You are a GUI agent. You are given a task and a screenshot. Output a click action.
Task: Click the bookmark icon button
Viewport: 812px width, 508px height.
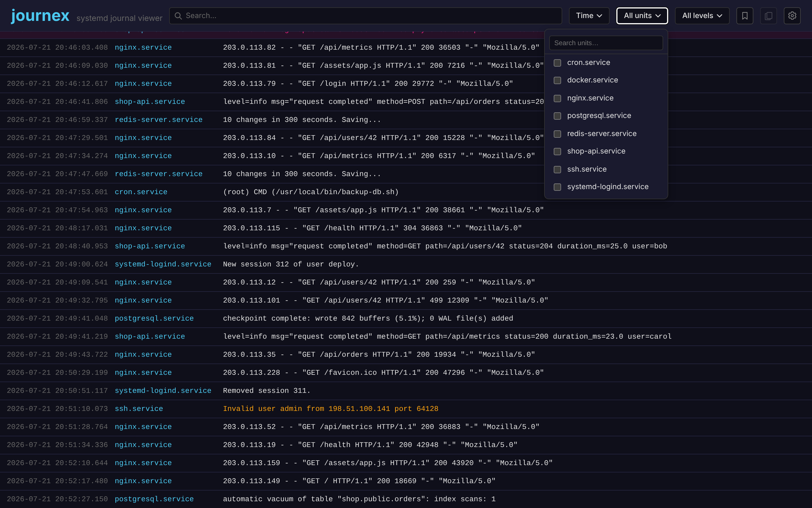tap(745, 16)
